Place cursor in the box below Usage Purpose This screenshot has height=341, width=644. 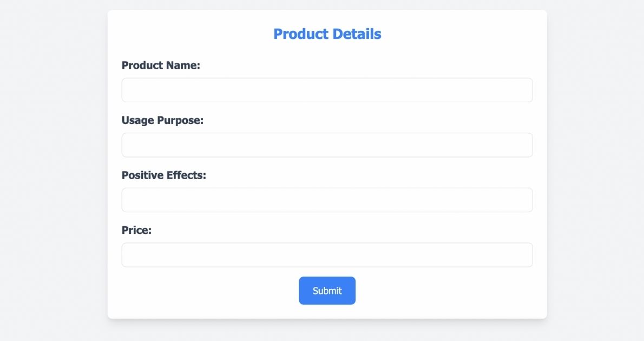(x=327, y=145)
